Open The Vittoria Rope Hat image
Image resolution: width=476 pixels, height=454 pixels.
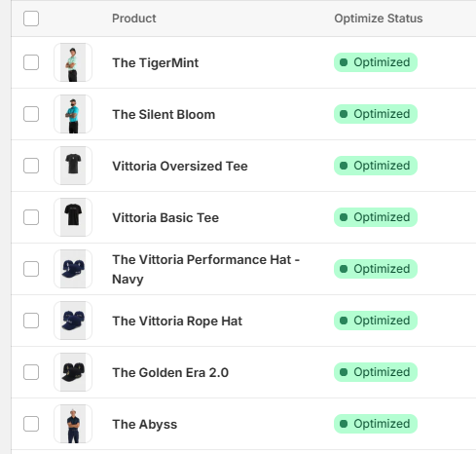point(73,321)
